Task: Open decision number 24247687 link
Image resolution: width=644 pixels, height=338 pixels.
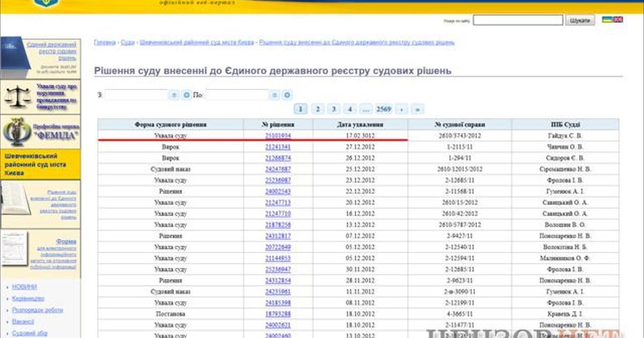Action: (x=278, y=169)
